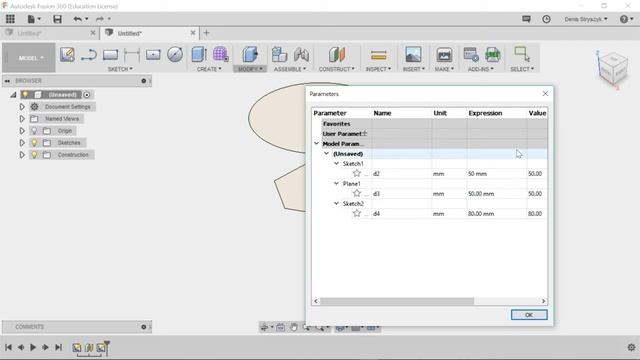Select the Line sketch tool

tap(89, 55)
